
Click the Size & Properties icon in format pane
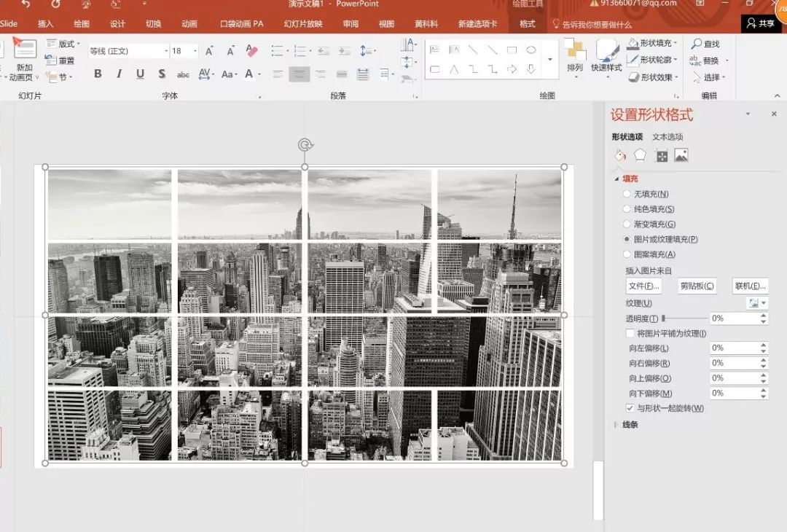[x=661, y=155]
